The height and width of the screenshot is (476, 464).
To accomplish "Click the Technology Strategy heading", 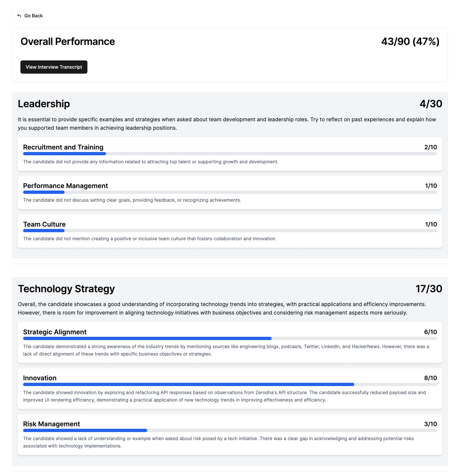I will click(66, 289).
